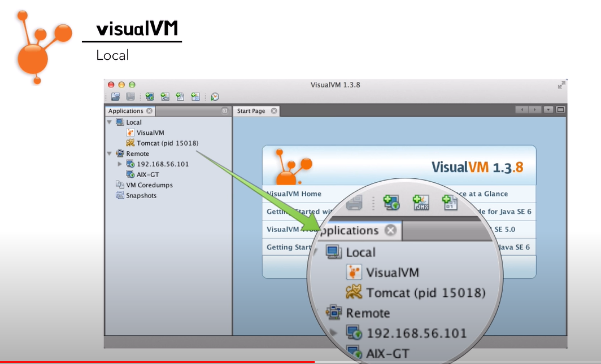
Task: Maximize the Start Page document window
Action: pos(560,110)
